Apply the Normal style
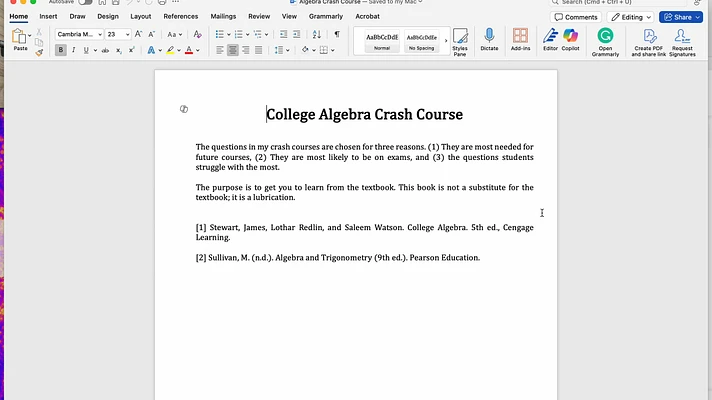Image resolution: width=712 pixels, height=400 pixels. point(382,41)
